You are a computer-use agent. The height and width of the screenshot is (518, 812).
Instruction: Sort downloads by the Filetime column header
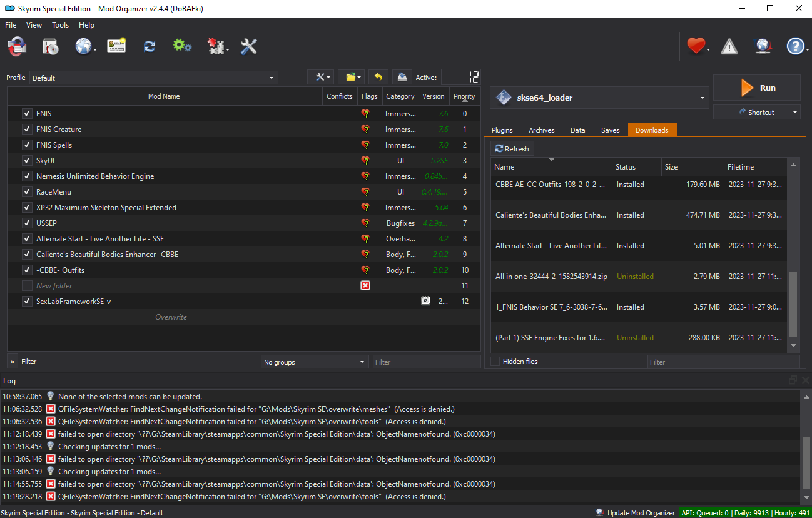click(755, 167)
